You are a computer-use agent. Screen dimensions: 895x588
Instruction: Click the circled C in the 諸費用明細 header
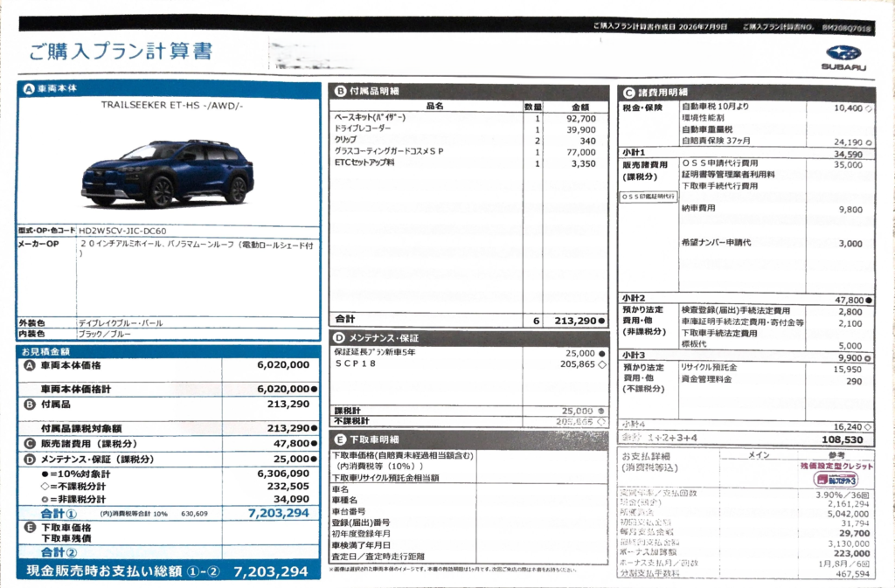click(628, 93)
